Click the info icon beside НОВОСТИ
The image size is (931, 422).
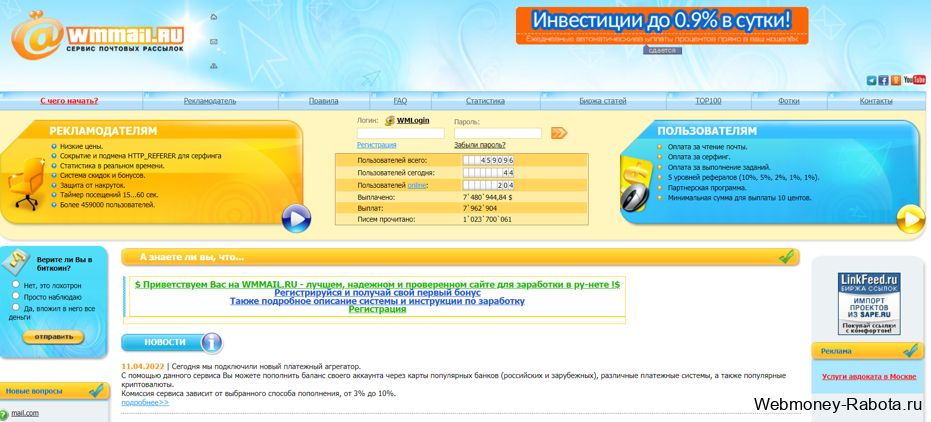pyautogui.click(x=212, y=342)
